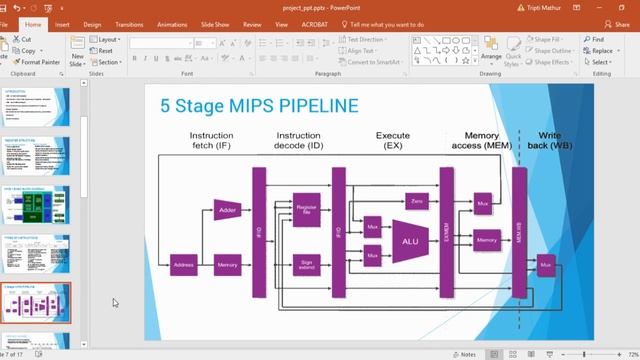Screen dimensions: 640x360
Task: Click Tell me what you want to do
Action: click(382, 24)
